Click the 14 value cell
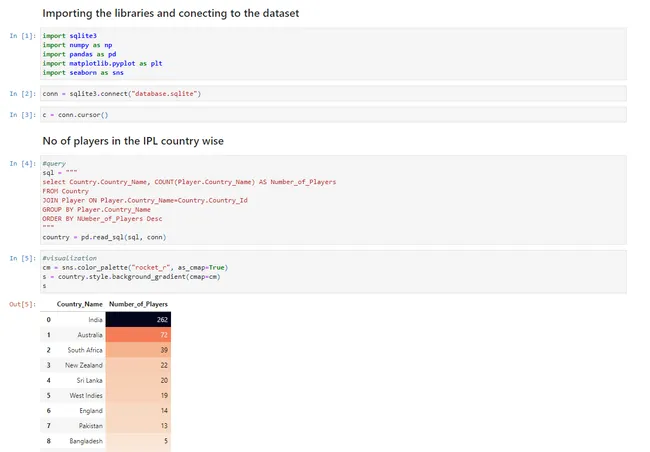Image resolution: width=650 pixels, height=452 pixels. click(138, 411)
